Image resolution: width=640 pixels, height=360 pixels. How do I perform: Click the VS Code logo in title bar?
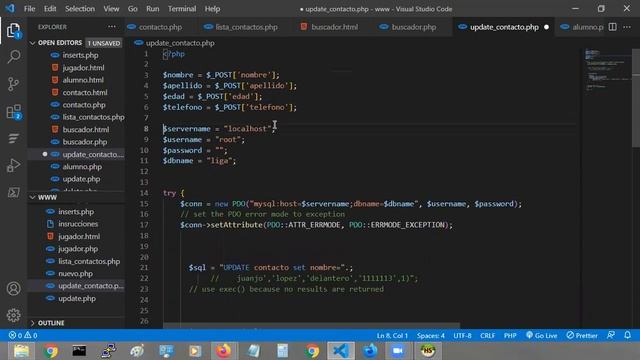10,8
